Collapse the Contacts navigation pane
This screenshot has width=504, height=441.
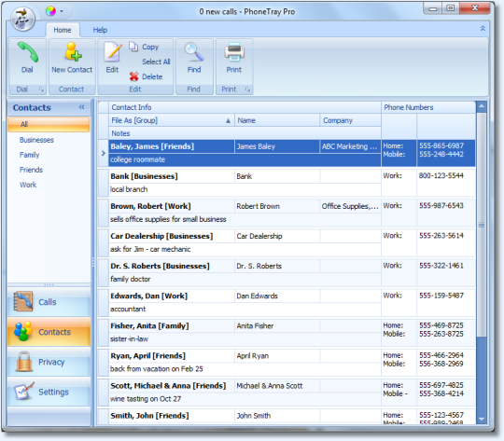pos(81,107)
